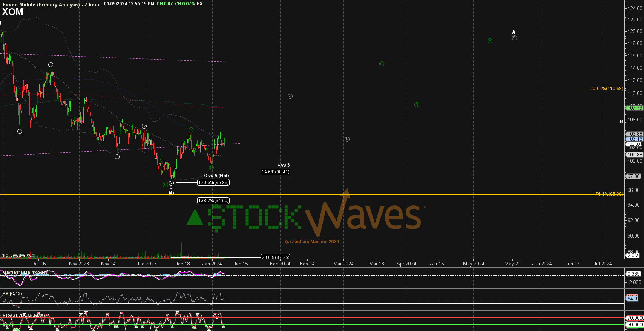Select the CH:0.07% percent change readout
Viewport: 644px width, 331px height.
[185, 4]
